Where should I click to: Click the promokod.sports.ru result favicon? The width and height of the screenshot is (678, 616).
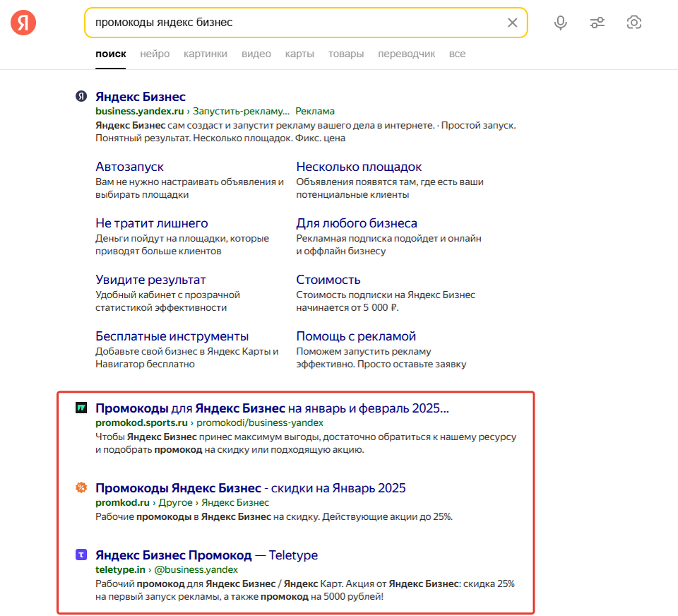click(x=81, y=408)
